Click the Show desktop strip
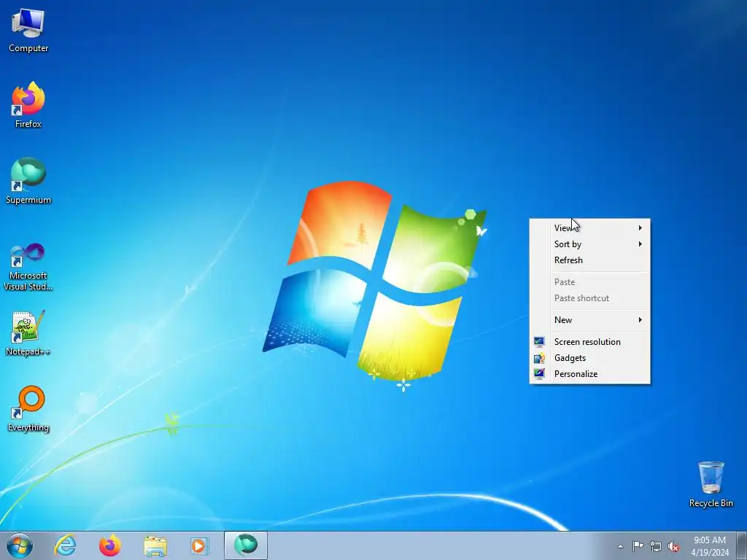 [741, 545]
